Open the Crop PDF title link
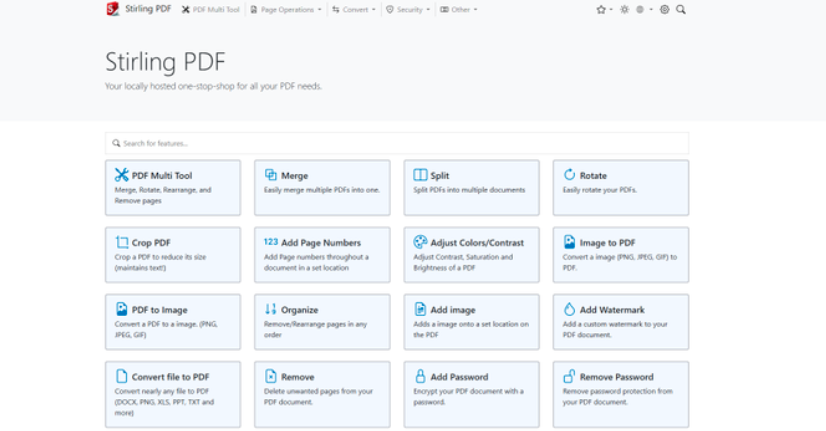 tap(151, 243)
